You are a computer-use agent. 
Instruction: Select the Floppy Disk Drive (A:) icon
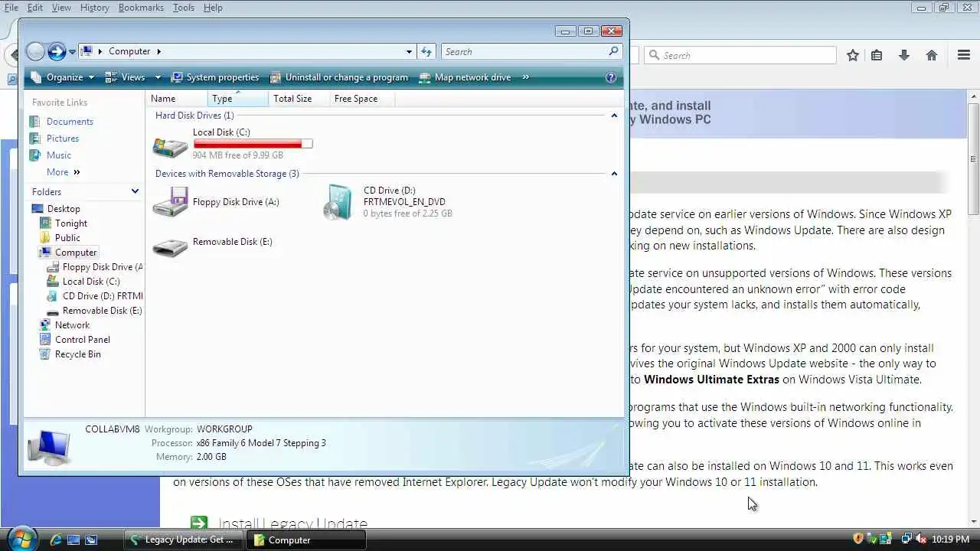tap(170, 202)
